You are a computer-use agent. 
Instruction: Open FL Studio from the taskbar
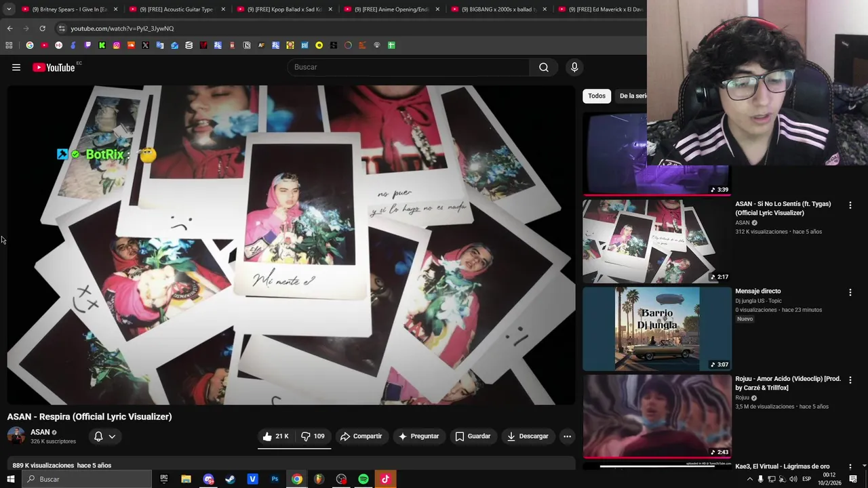tap(319, 479)
